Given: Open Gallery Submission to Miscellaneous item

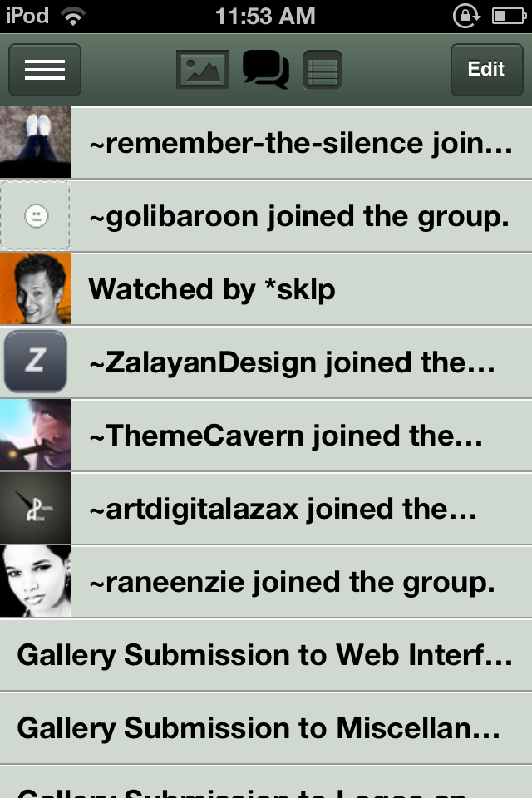Looking at the screenshot, I should (266, 728).
